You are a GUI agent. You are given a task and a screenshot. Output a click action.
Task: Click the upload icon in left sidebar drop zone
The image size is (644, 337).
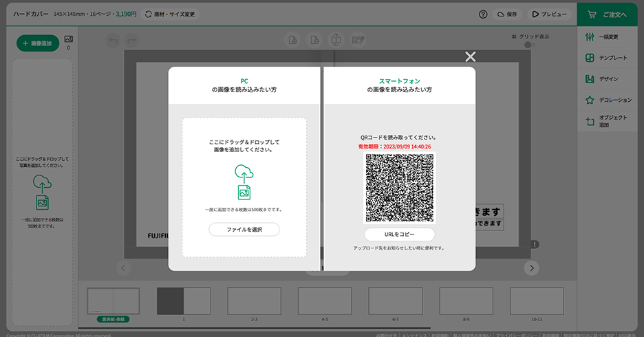42,184
